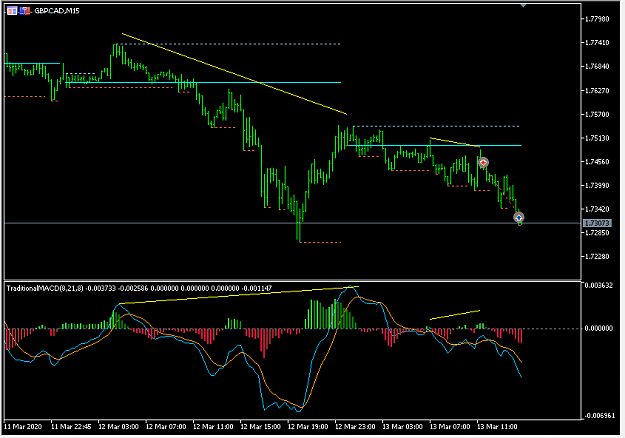
Task: Click MACD scale value -0.006961
Action: 599,416
